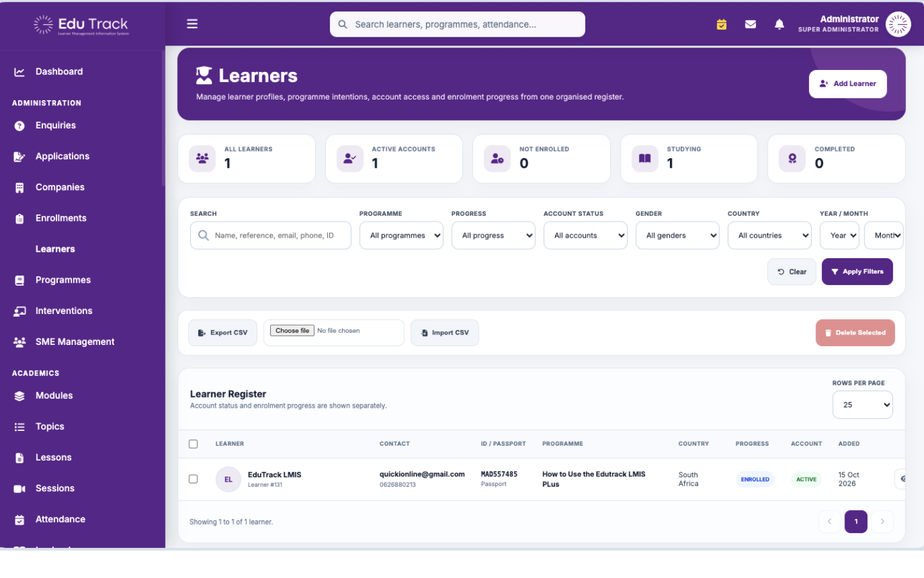Open Companies in sidebar
The height and width of the screenshot is (578, 924).
(x=60, y=188)
